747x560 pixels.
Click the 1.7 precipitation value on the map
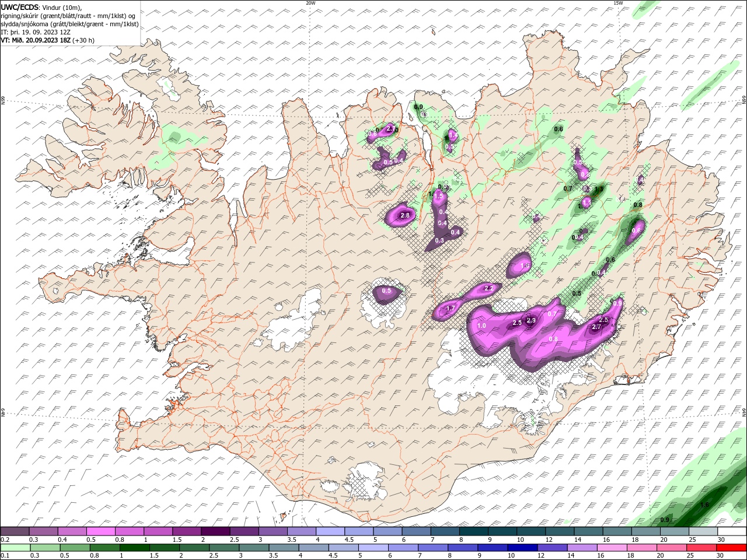point(450,309)
